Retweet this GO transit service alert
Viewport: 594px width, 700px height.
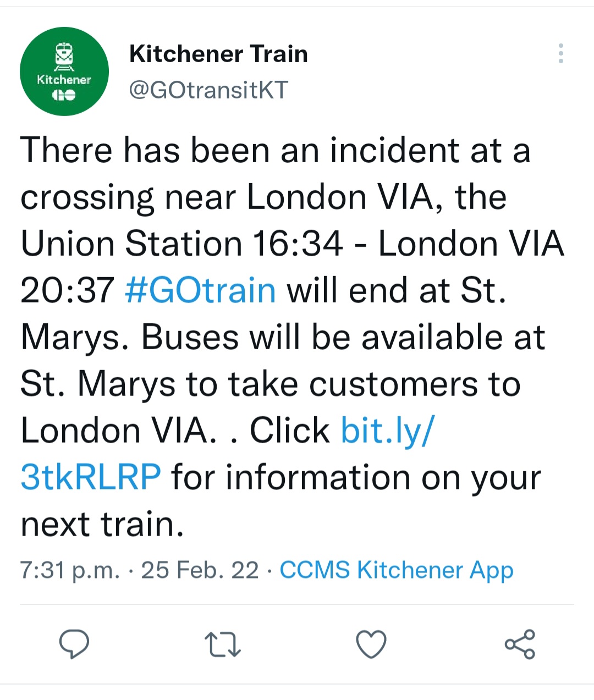pos(222,644)
